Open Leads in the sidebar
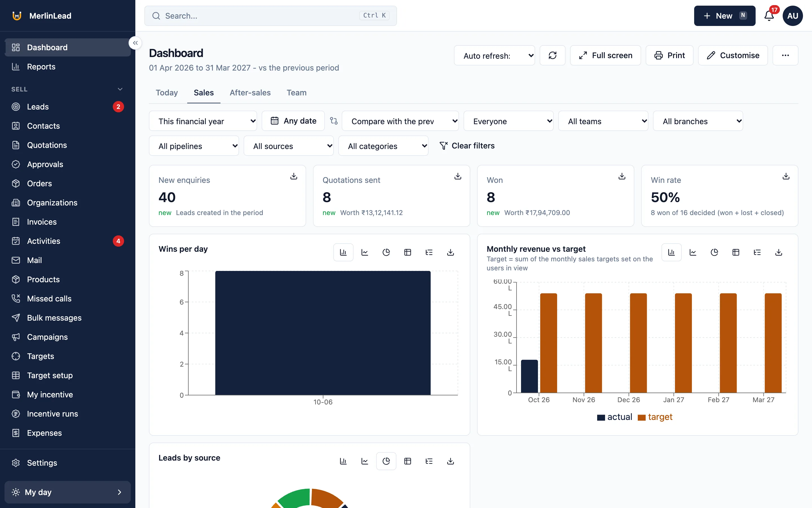This screenshot has width=812, height=508. tap(68, 106)
